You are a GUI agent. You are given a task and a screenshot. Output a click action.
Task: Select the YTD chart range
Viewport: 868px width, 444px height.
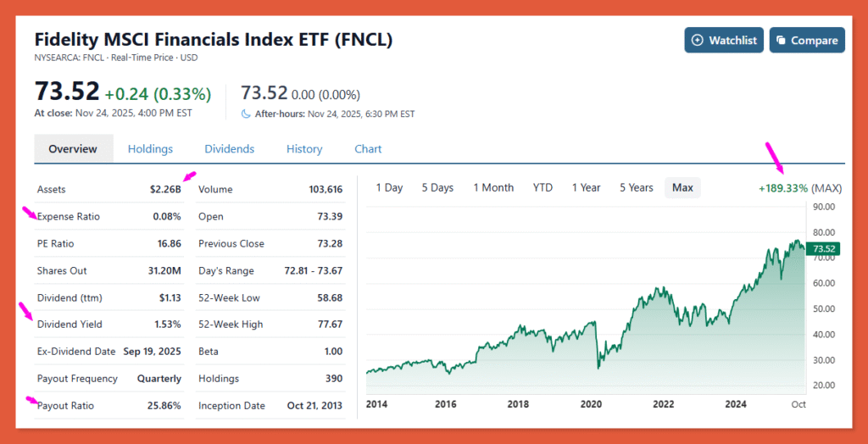click(x=542, y=187)
